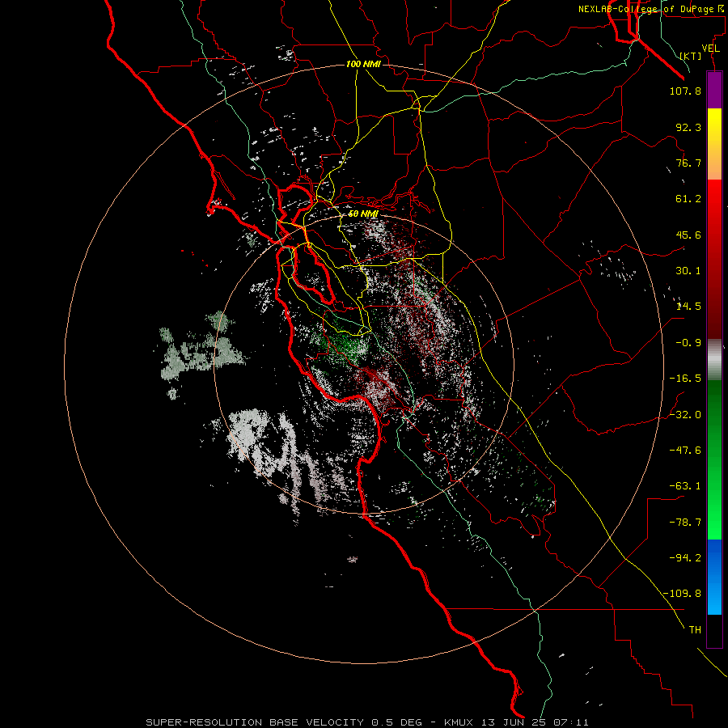Screen dimensions: 728x728
Task: Click the -16.5 velocity scale value
Action: point(685,379)
